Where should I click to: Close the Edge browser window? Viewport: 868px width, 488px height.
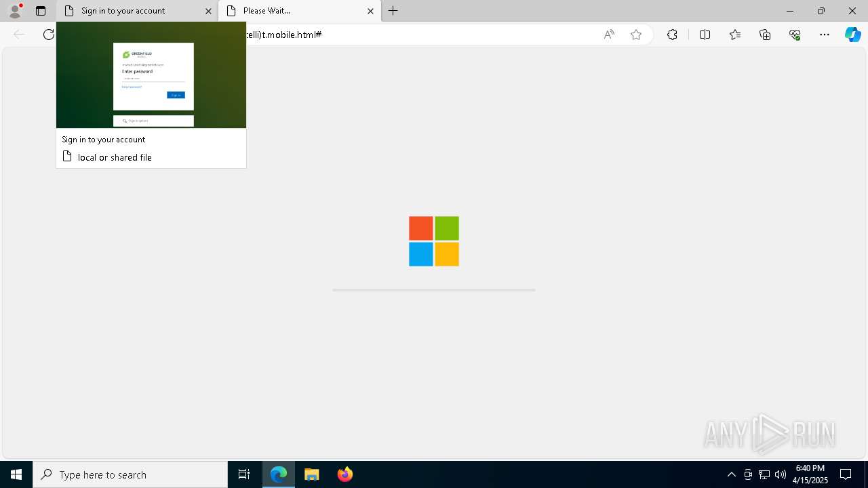[x=852, y=11]
